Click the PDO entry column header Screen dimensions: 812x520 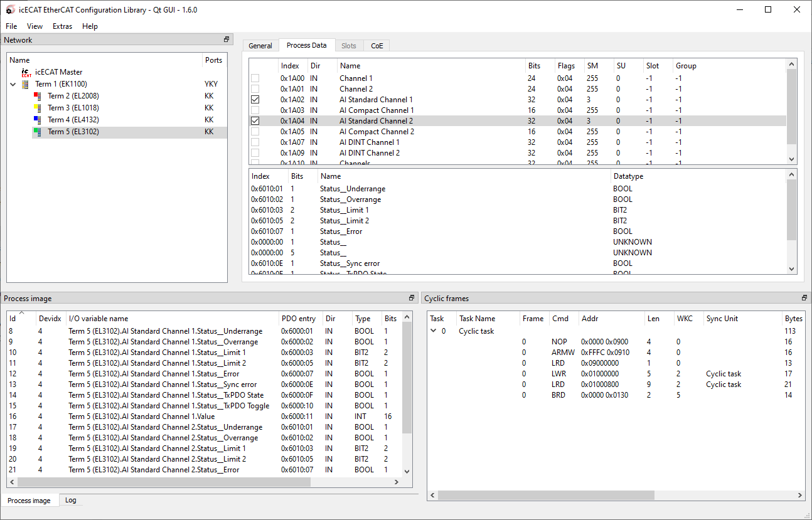tap(299, 319)
